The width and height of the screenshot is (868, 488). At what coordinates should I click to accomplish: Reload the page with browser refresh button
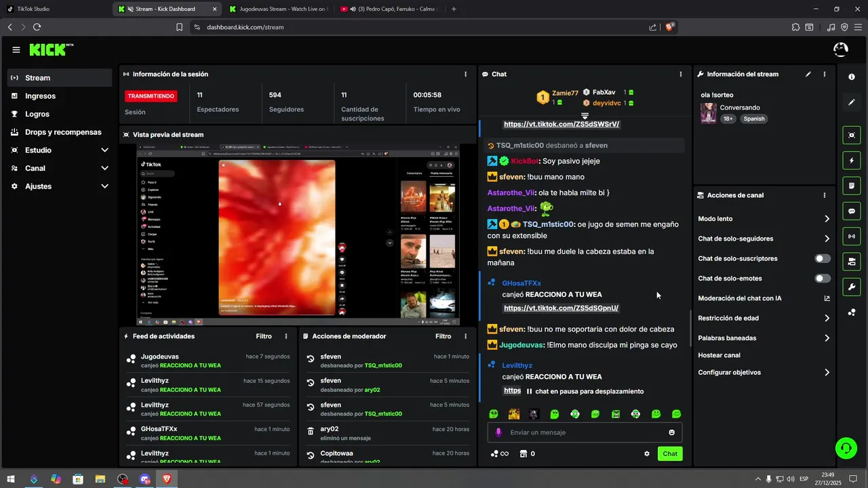click(x=37, y=27)
